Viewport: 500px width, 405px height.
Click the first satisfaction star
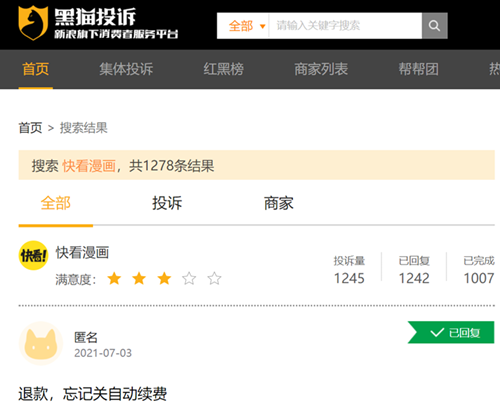click(x=114, y=278)
